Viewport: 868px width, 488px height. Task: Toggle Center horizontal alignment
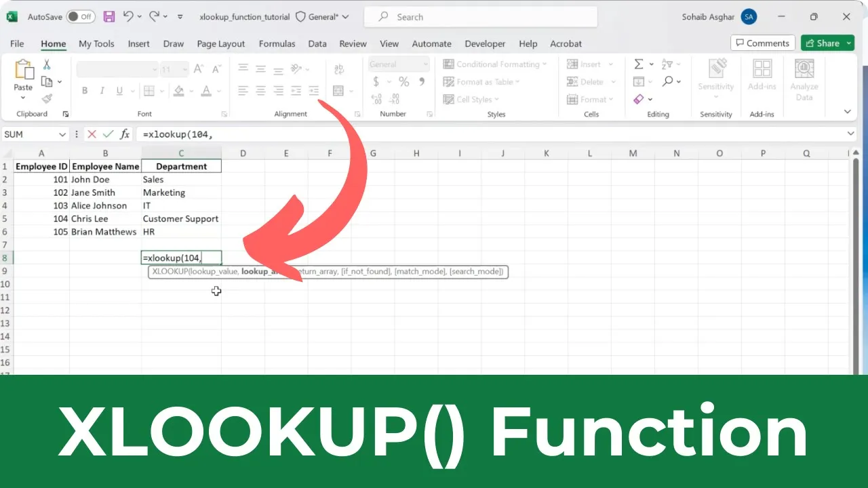click(x=260, y=91)
